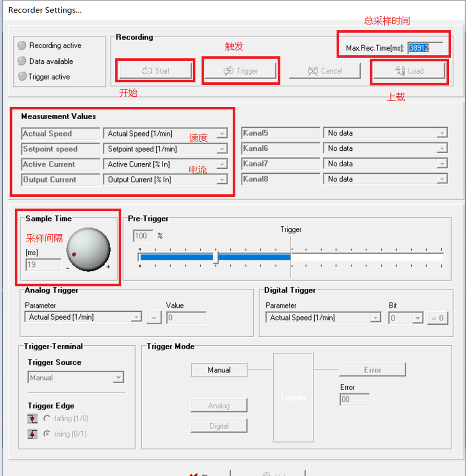Select falling (1/0) radio button
The height and width of the screenshot is (476, 467).
click(47, 419)
